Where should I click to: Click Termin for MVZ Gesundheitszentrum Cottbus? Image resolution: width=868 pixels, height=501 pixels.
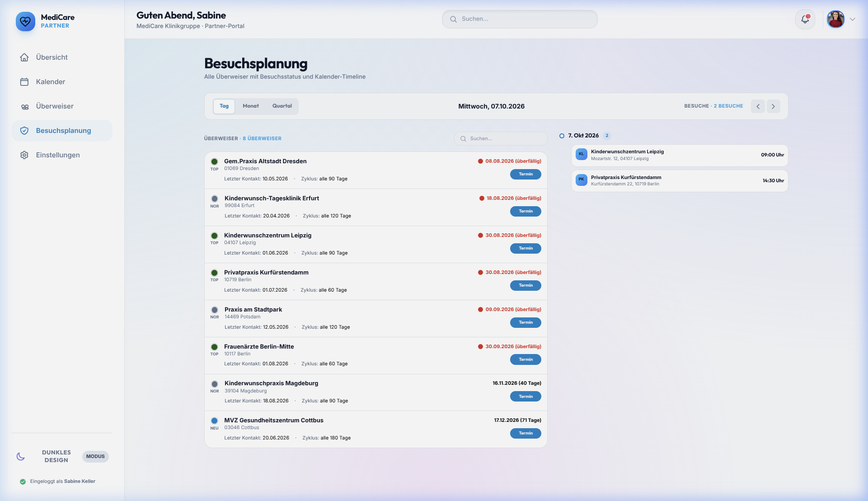click(525, 433)
